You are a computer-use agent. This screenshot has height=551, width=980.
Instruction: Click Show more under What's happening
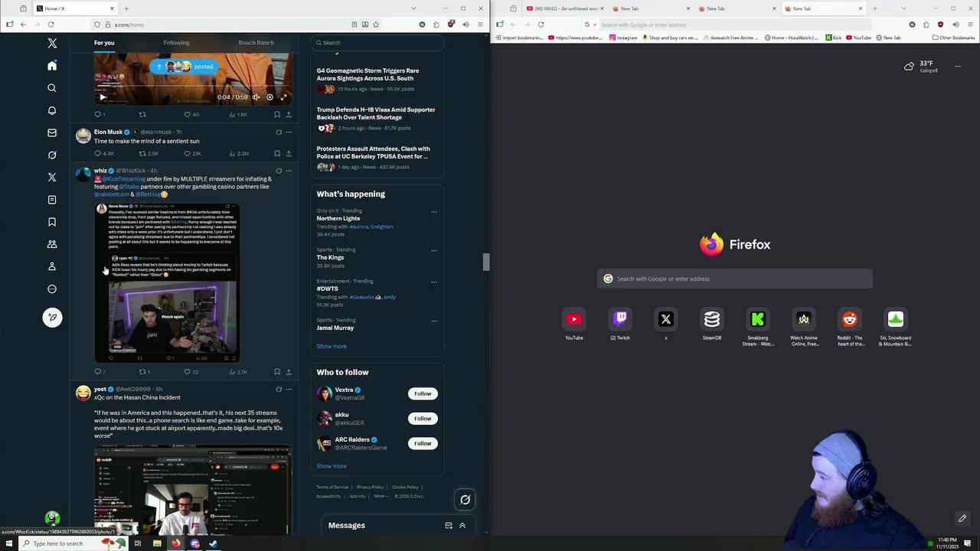[332, 346]
